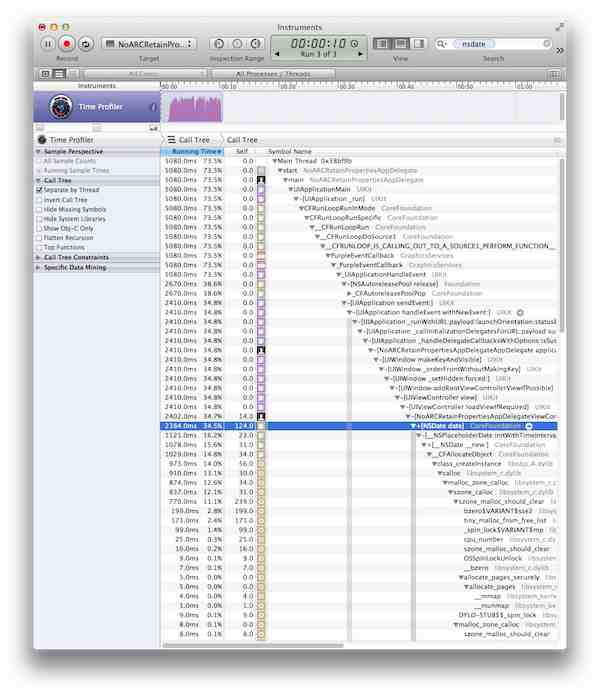Screen dimensions: 600x696
Task: Toggle the bottom detail pane view button
Action: (x=401, y=44)
